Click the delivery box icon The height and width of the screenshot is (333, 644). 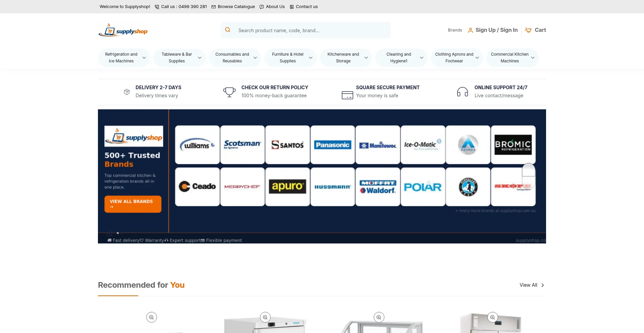(x=127, y=92)
